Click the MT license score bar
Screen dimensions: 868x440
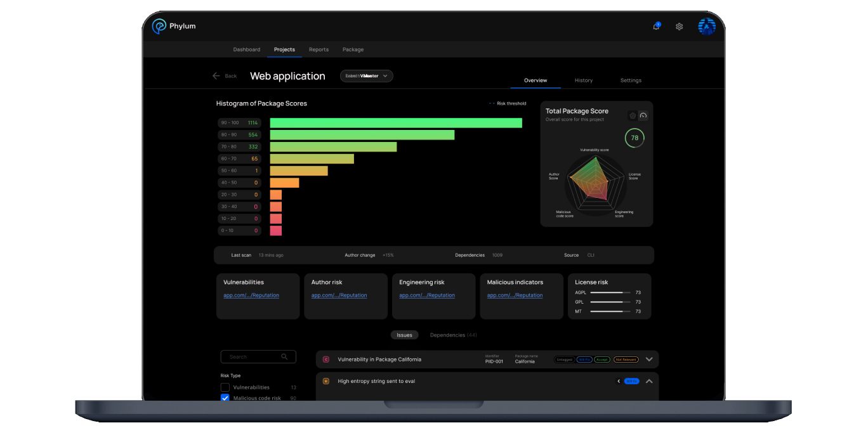[x=610, y=311]
